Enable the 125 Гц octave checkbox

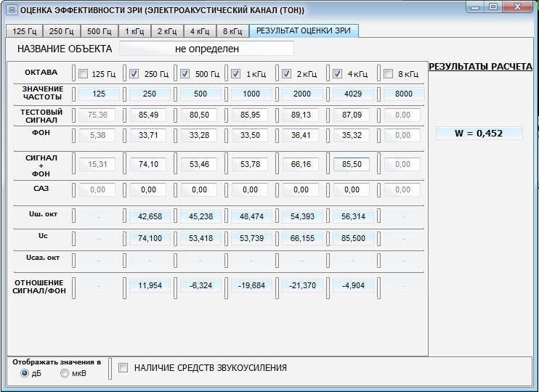tap(84, 73)
